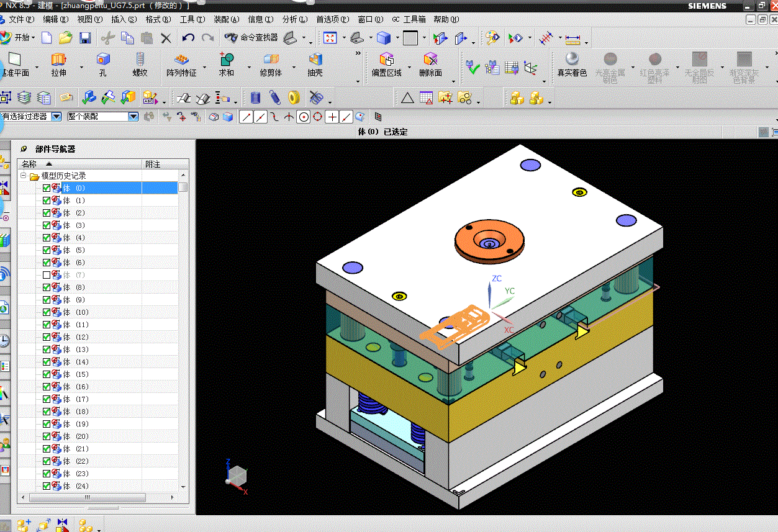Image resolution: width=778 pixels, height=532 pixels.
Task: Click the triangle icon in the third toolbar
Action: coord(407,97)
